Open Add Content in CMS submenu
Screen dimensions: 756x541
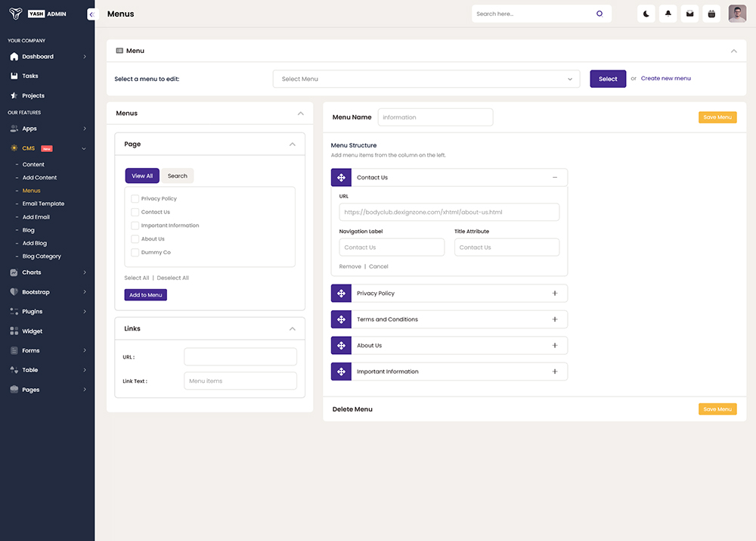[x=39, y=178]
